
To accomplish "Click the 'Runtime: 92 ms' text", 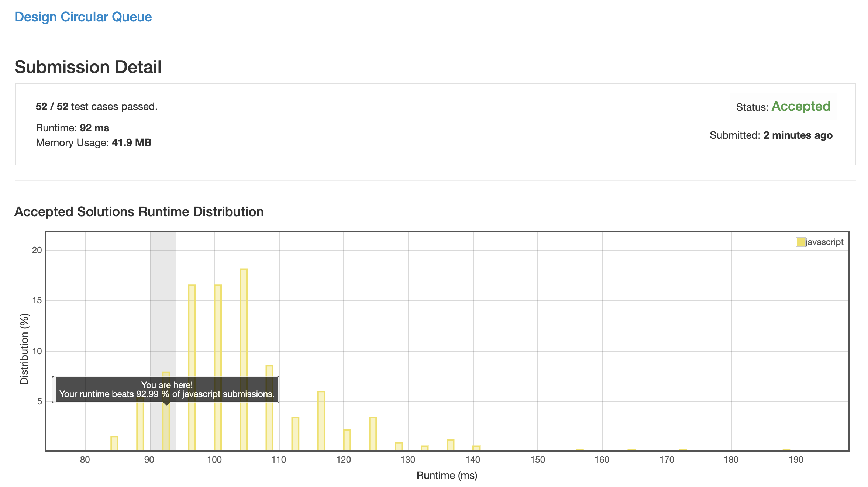I will [x=72, y=128].
